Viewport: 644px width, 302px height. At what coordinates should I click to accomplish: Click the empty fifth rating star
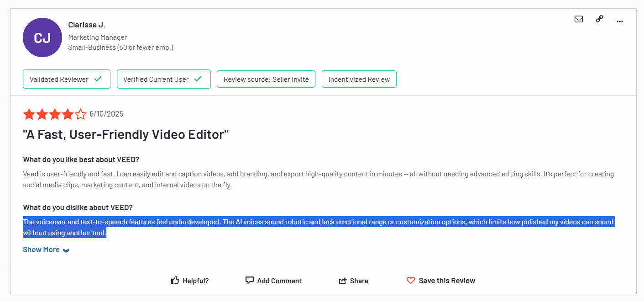click(81, 114)
